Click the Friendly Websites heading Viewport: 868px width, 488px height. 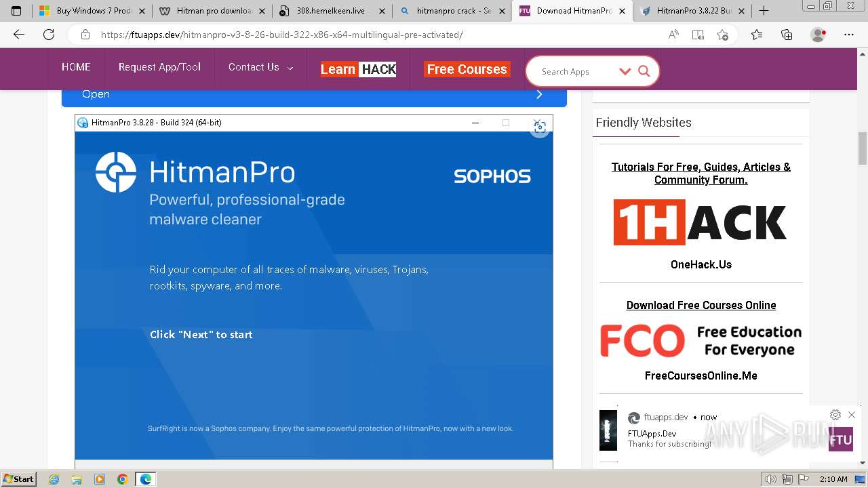(x=644, y=123)
